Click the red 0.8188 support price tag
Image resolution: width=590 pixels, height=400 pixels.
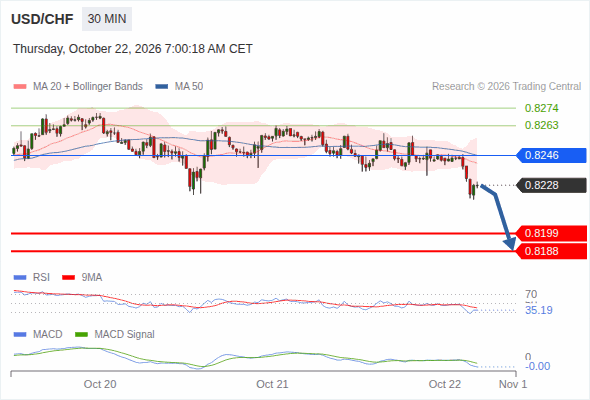[551, 251]
